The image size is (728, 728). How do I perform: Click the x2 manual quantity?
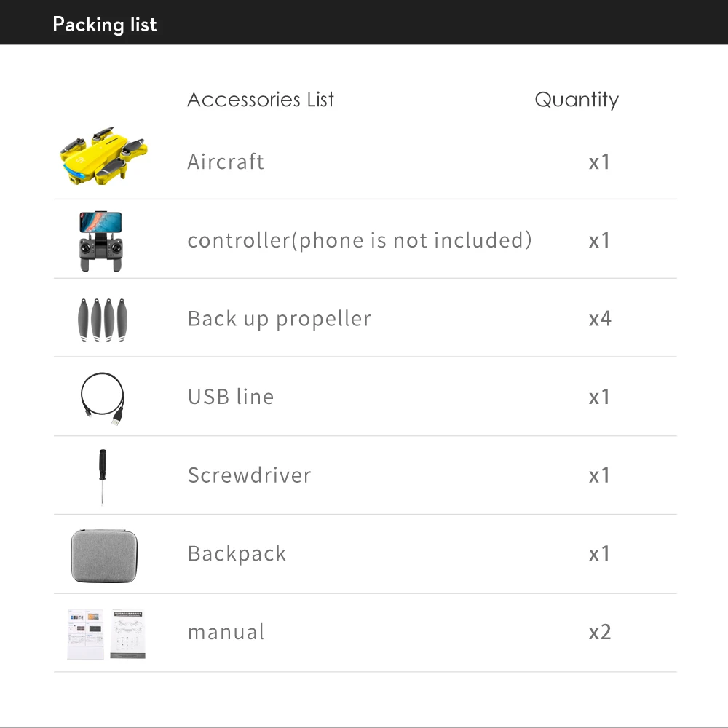600,632
